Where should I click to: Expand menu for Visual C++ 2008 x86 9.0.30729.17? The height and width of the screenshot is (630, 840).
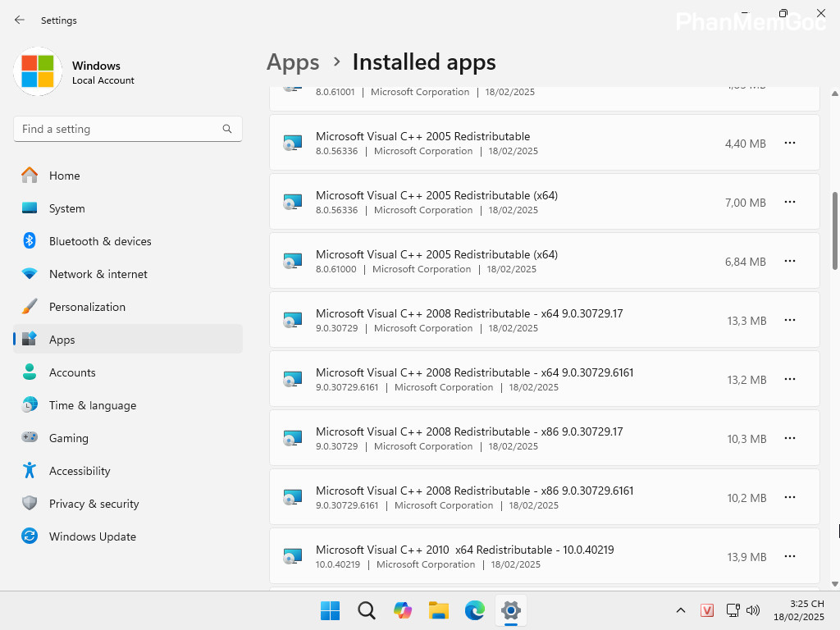coord(790,438)
